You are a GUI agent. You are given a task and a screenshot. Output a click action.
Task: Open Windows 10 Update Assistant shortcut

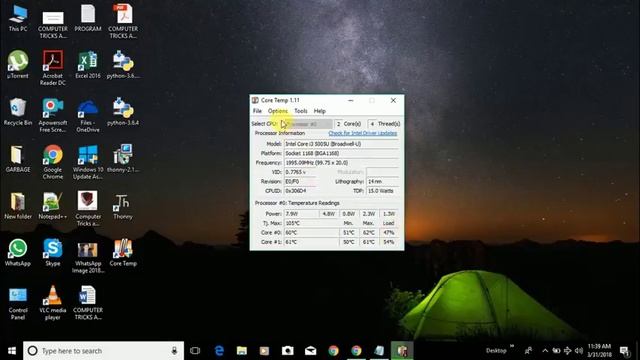pyautogui.click(x=88, y=162)
